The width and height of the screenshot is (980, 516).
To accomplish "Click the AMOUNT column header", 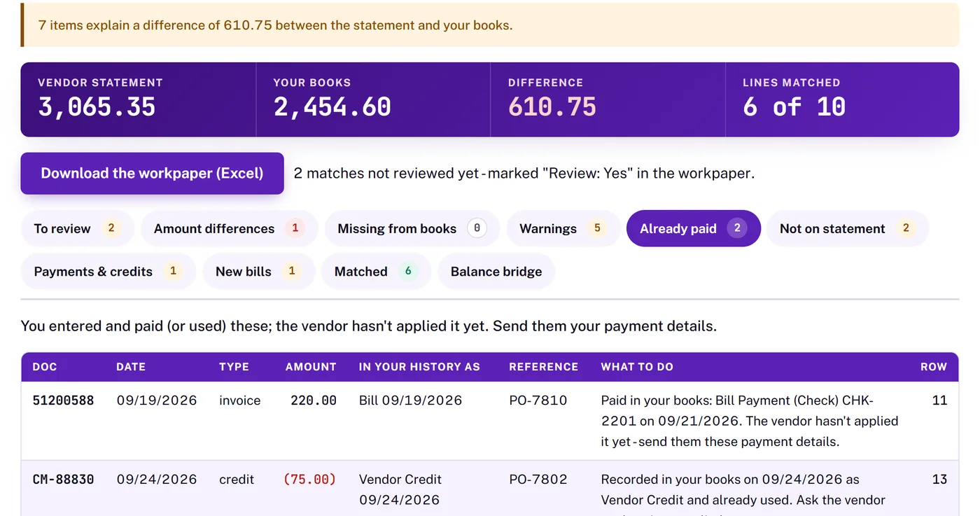I will point(311,367).
